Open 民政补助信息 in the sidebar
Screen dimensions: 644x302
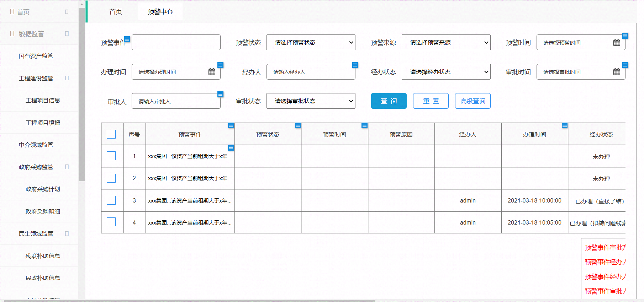point(43,278)
